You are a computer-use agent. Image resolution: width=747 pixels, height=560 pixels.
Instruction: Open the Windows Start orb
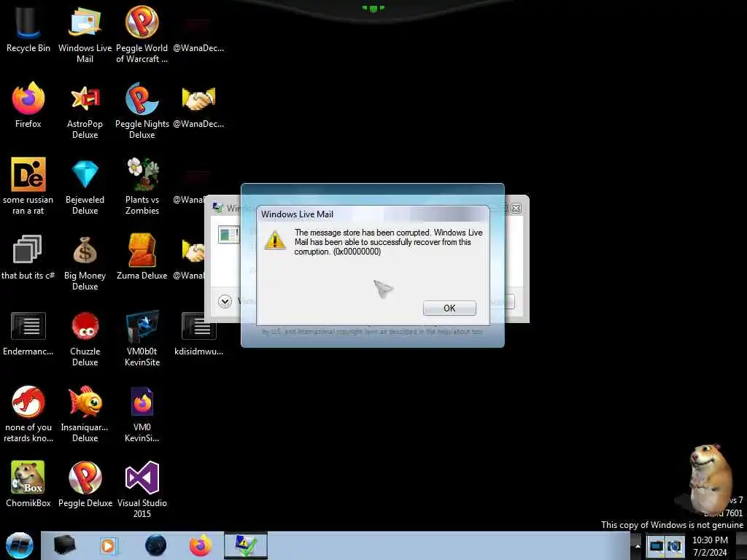point(20,545)
